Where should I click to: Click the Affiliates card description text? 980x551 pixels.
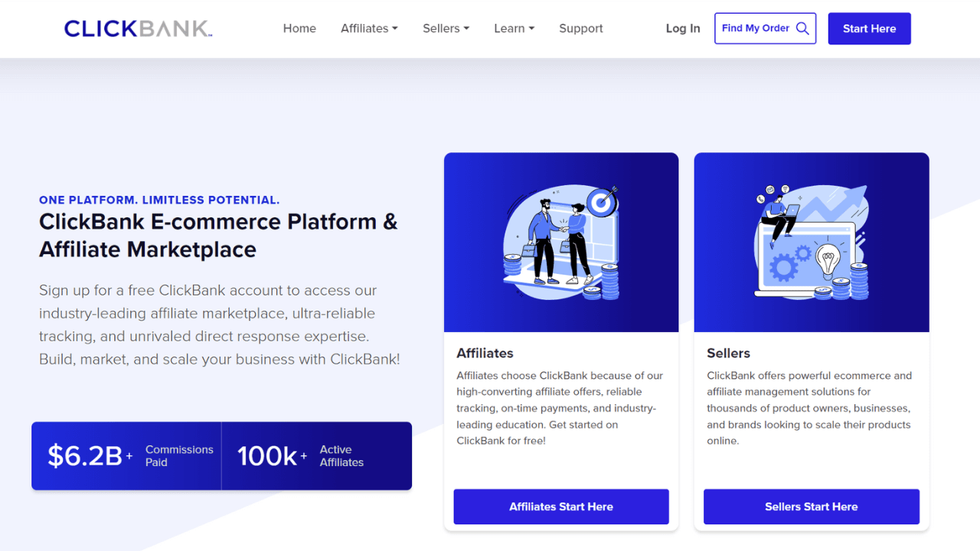[560, 408]
